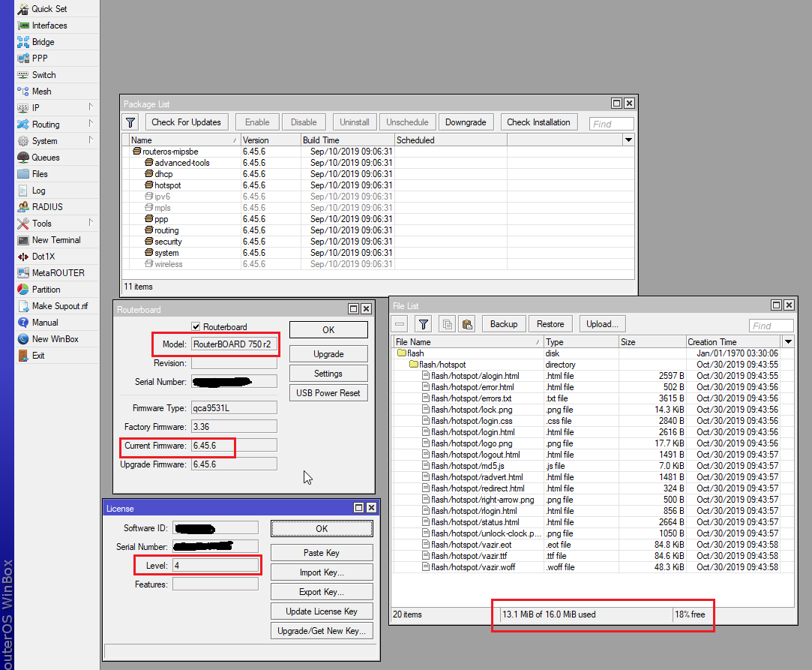Click the New WinBox icon
The width and height of the screenshot is (812, 670).
coord(23,339)
